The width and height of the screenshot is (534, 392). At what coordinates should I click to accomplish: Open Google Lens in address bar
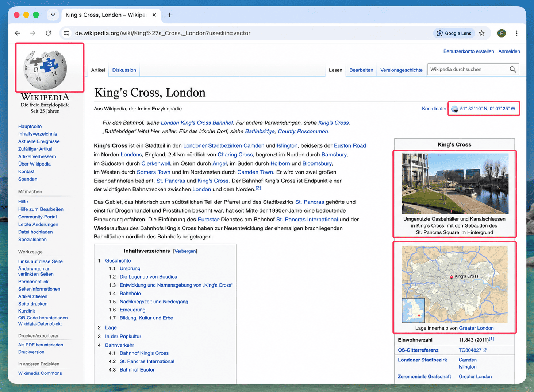tap(454, 33)
